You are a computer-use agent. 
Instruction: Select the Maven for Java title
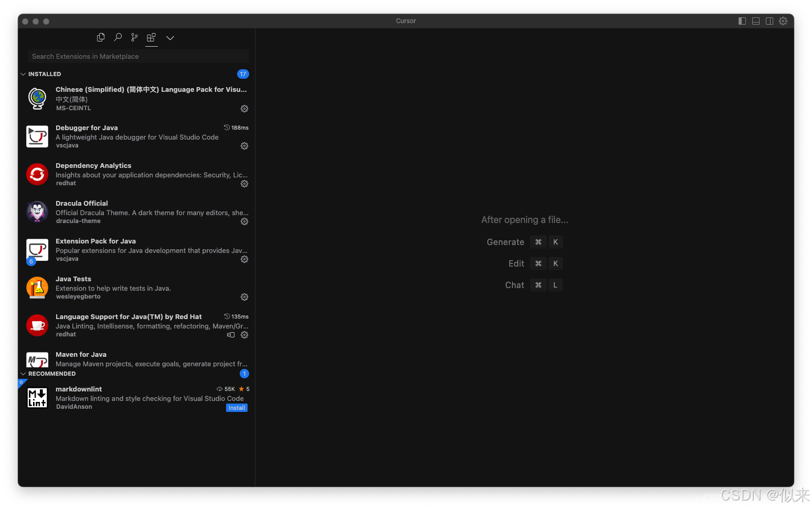(81, 354)
